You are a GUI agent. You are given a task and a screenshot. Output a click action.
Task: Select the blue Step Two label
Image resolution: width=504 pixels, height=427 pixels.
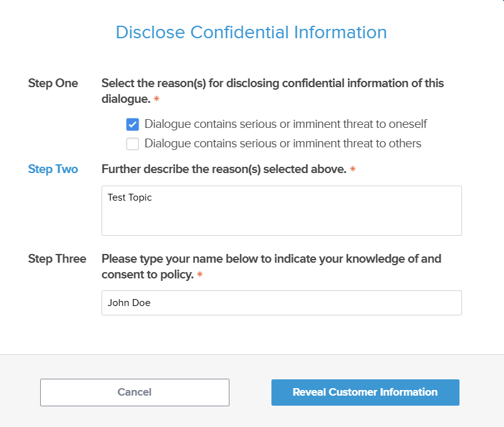(53, 169)
